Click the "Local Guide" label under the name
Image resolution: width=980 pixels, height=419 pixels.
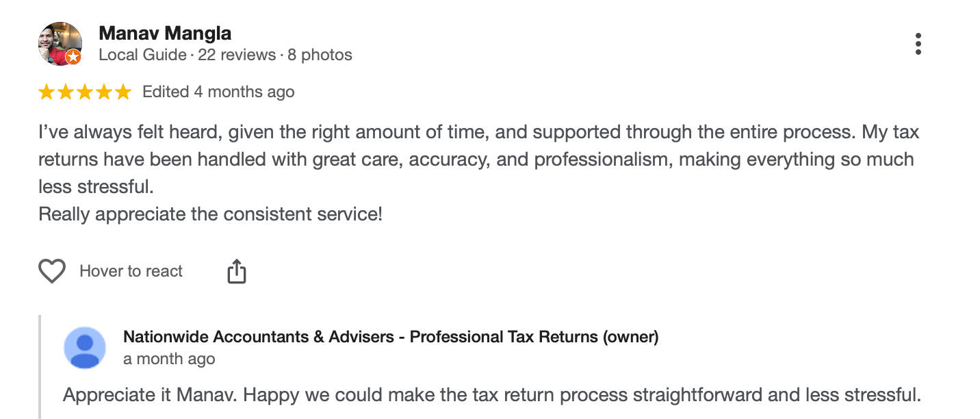(142, 55)
